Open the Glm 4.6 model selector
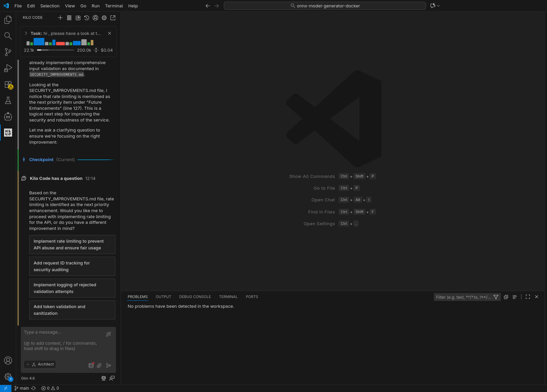The image size is (547, 392). 28,378
